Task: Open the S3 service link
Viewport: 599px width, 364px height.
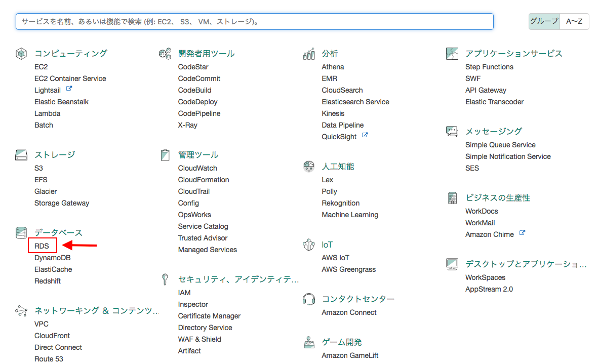Action: tap(38, 168)
